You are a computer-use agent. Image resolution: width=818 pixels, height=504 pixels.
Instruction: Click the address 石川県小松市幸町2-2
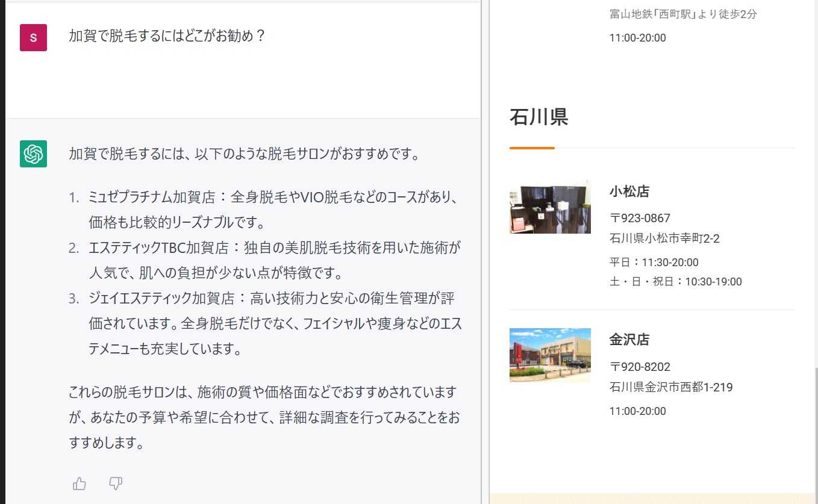click(664, 238)
